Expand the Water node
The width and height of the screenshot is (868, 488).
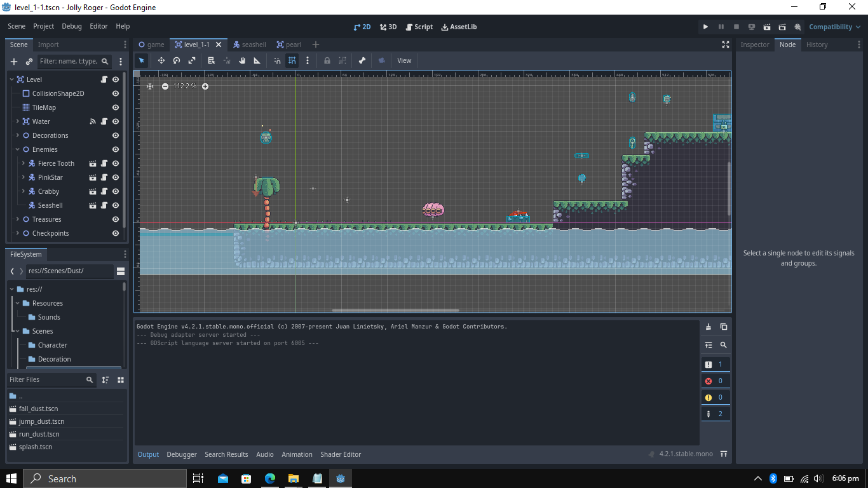17,121
